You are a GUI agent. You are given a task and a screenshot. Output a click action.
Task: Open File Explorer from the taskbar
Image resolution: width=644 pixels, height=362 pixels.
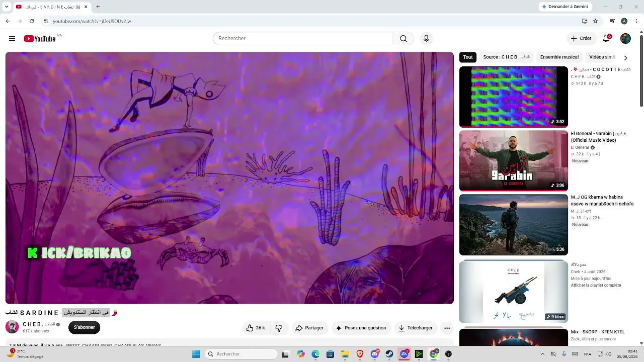(x=345, y=354)
